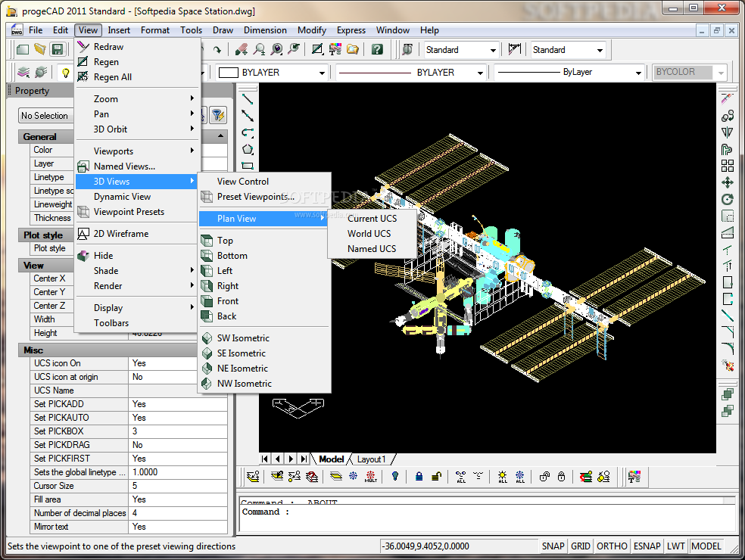Select the Erase tool icon
This screenshot has height=560, width=745.
728,99
